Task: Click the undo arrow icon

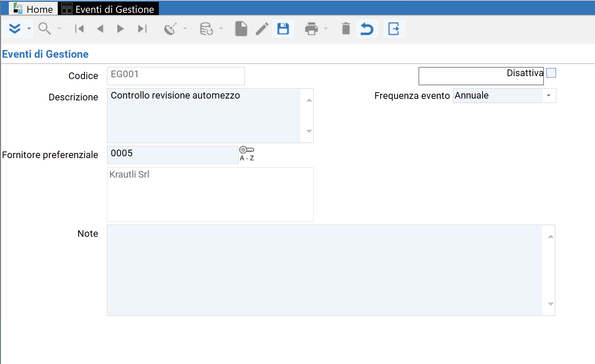Action: click(367, 29)
